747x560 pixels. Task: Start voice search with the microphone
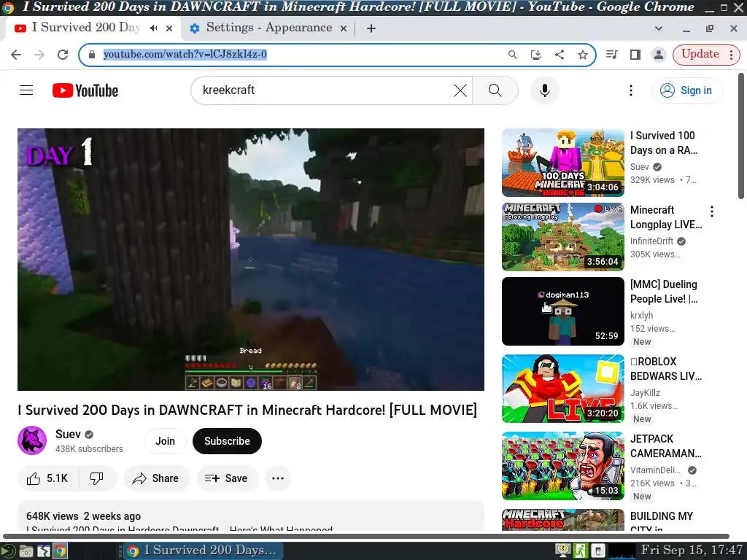[x=544, y=90]
